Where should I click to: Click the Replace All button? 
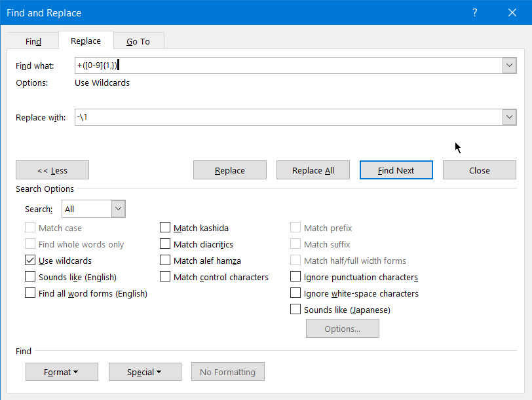(313, 170)
